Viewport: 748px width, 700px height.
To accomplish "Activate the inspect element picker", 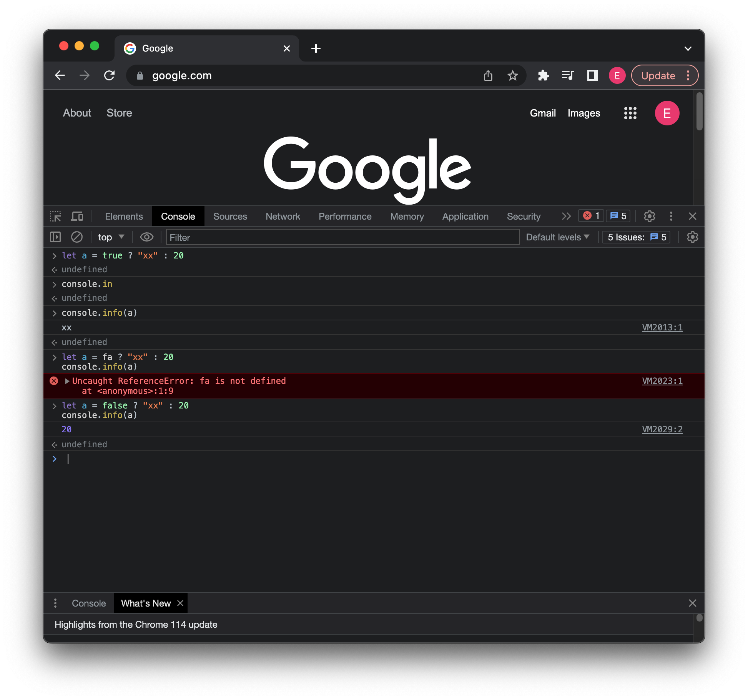I will point(55,216).
